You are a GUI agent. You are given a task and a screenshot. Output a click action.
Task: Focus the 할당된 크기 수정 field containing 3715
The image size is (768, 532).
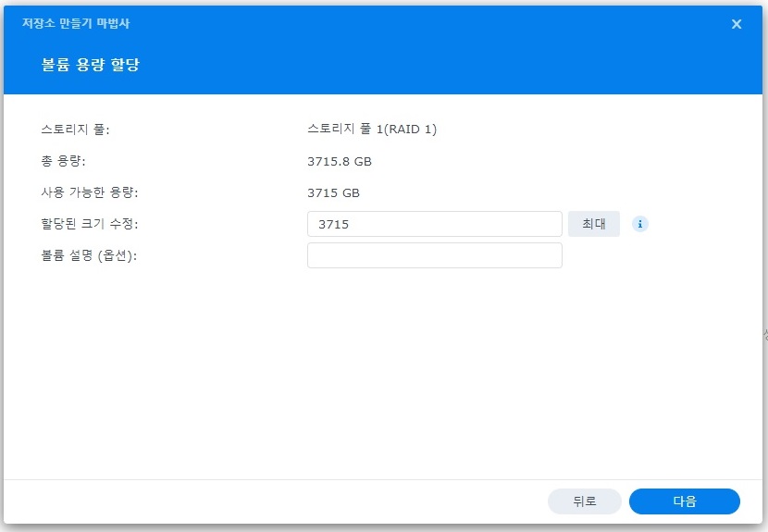coord(435,224)
